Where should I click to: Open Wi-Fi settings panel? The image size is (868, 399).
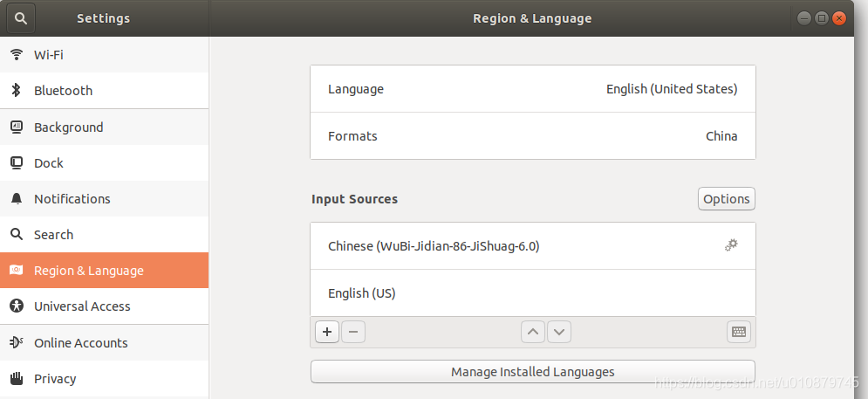pyautogui.click(x=104, y=55)
